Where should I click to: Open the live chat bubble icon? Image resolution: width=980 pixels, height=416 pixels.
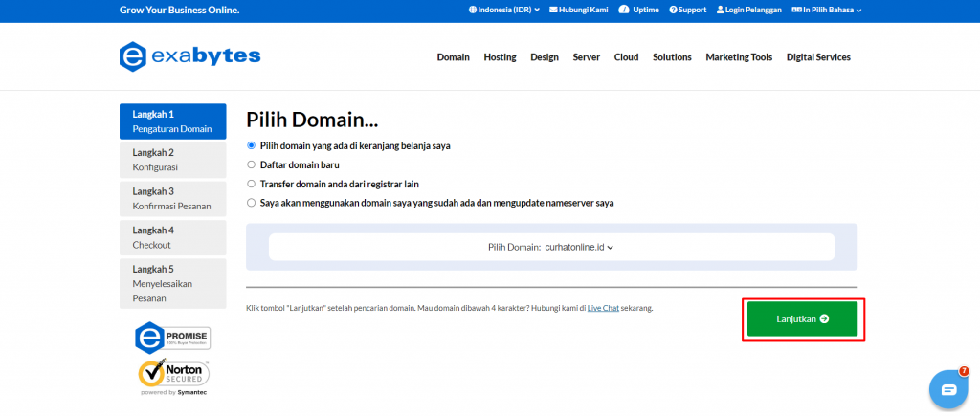click(948, 390)
